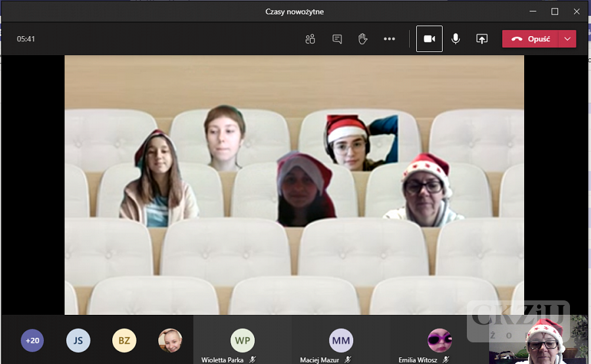Click Emilia Witosz's sunglasses avatar
The width and height of the screenshot is (591, 364).
pyautogui.click(x=439, y=341)
